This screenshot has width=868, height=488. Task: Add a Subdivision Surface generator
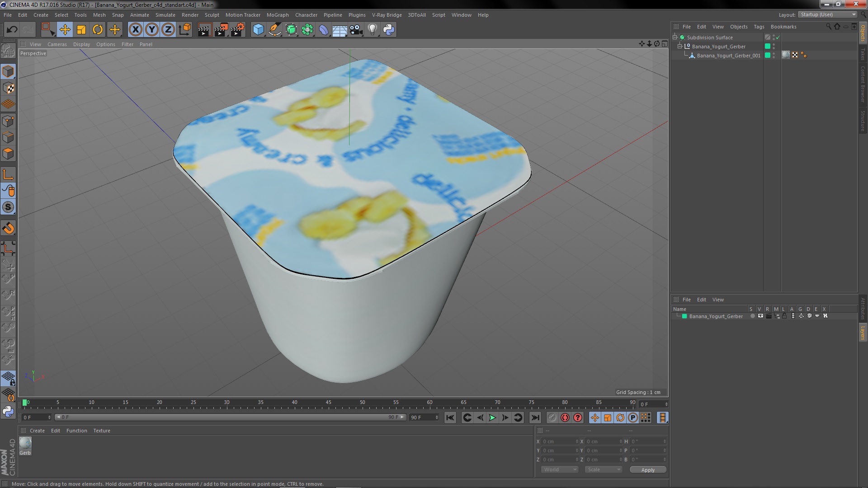pyautogui.click(x=292, y=30)
